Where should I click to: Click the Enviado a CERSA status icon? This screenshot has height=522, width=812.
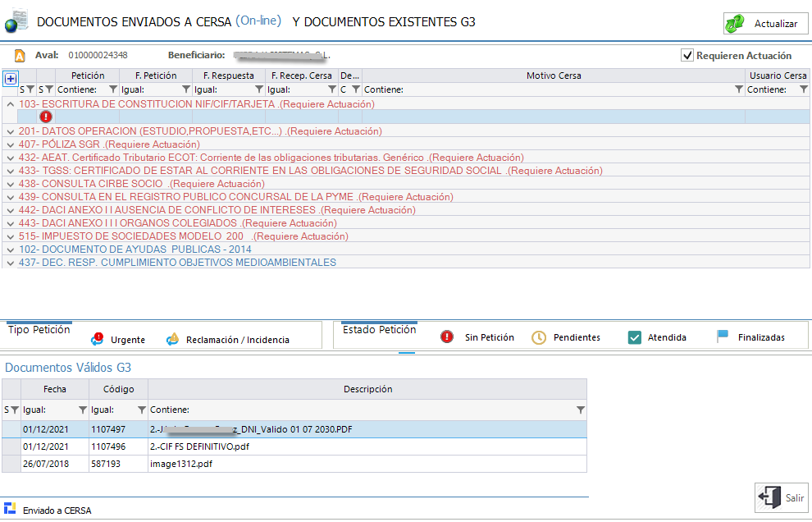(9, 508)
